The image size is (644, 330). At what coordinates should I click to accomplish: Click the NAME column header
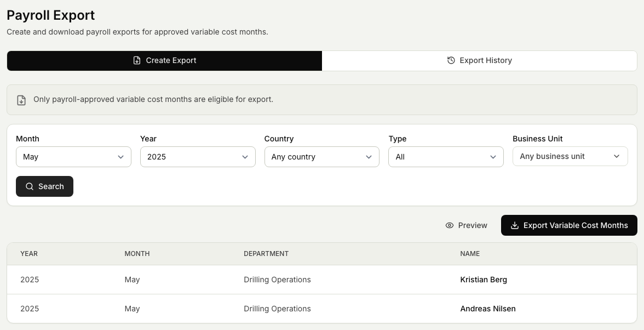click(x=470, y=254)
